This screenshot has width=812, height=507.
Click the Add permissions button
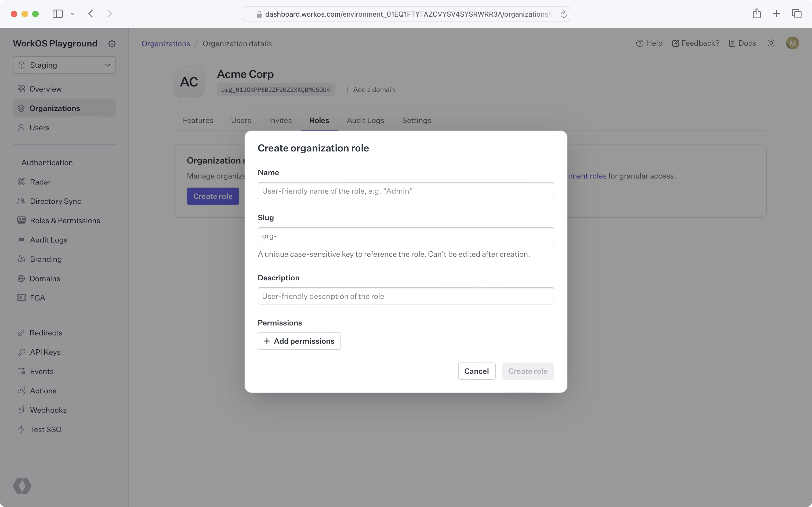[x=299, y=341]
